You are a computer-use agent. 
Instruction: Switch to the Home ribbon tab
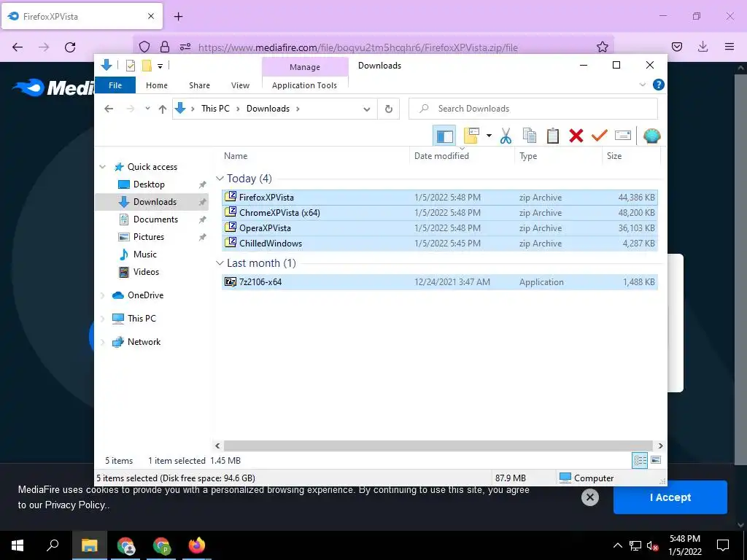coord(157,85)
